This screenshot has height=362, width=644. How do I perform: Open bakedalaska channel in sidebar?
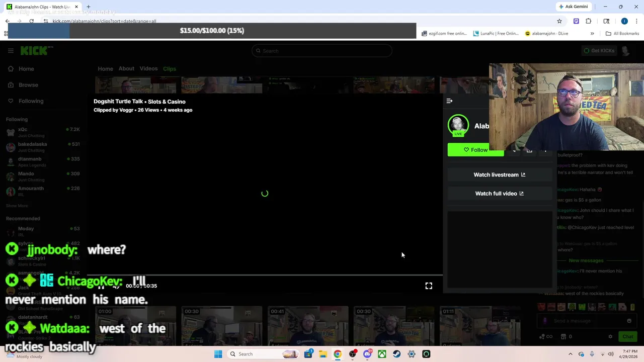point(43,147)
